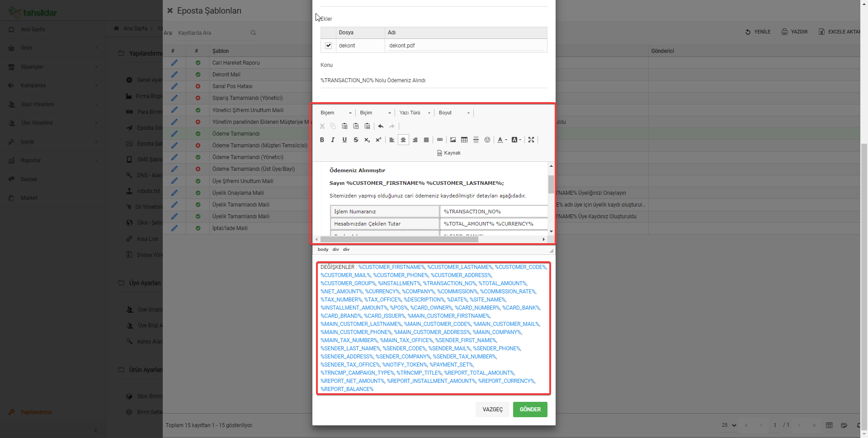Apply strikethrough formatting
The height and width of the screenshot is (438, 868).
coord(356,140)
